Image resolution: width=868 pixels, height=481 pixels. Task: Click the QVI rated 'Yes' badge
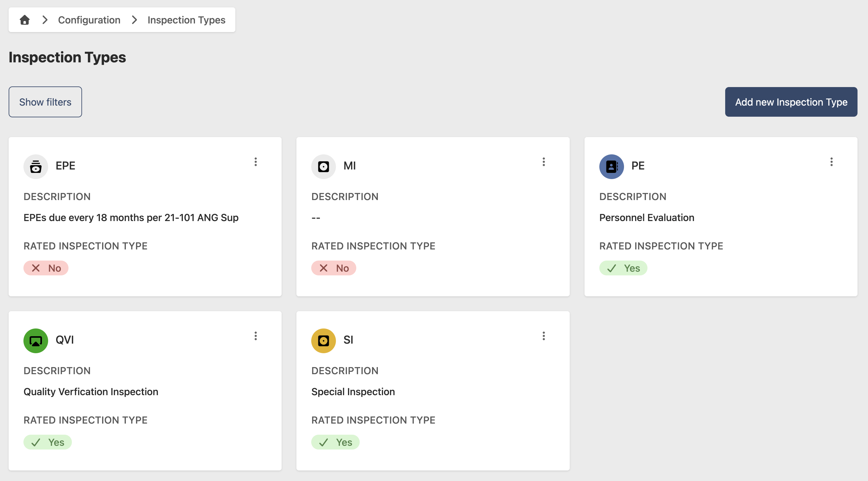pyautogui.click(x=48, y=442)
